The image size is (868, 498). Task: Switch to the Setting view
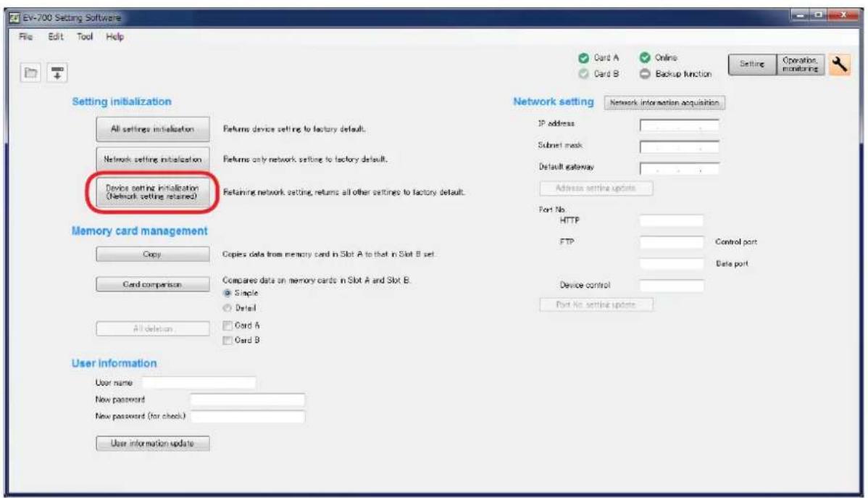[752, 65]
